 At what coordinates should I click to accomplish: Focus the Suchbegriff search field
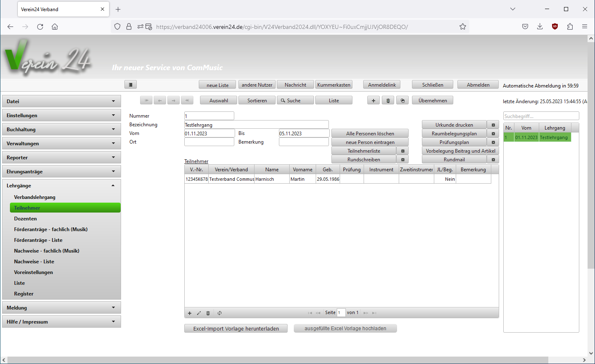(x=541, y=116)
